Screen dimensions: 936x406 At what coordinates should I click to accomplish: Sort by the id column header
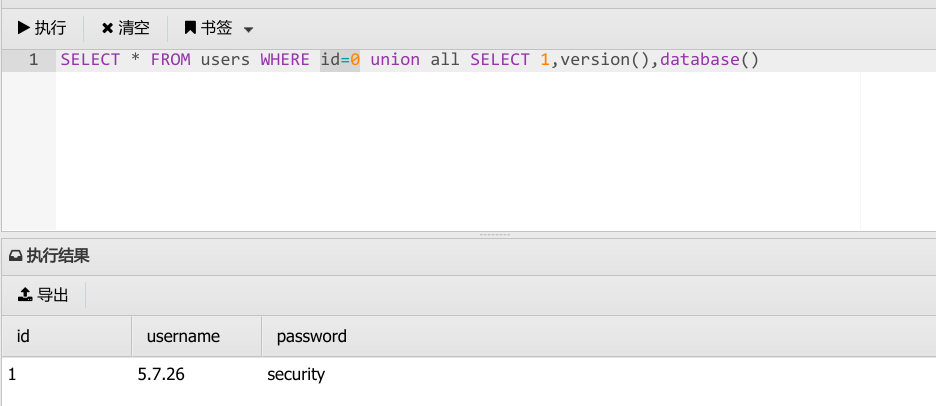coord(67,336)
